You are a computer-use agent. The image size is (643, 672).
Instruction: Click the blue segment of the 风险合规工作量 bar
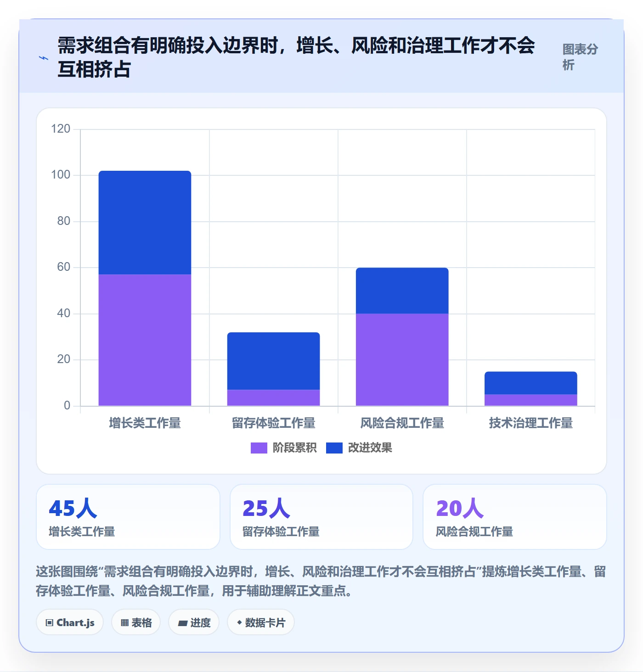click(x=402, y=291)
